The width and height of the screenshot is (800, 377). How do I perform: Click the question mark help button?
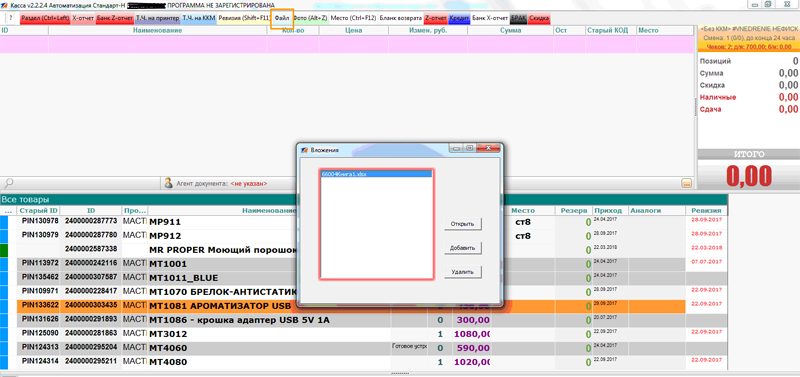(x=11, y=18)
